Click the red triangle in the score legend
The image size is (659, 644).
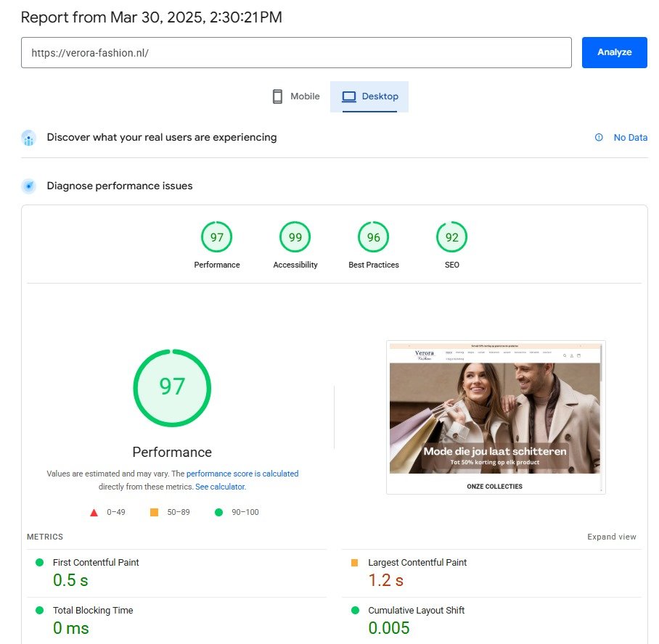[x=94, y=512]
